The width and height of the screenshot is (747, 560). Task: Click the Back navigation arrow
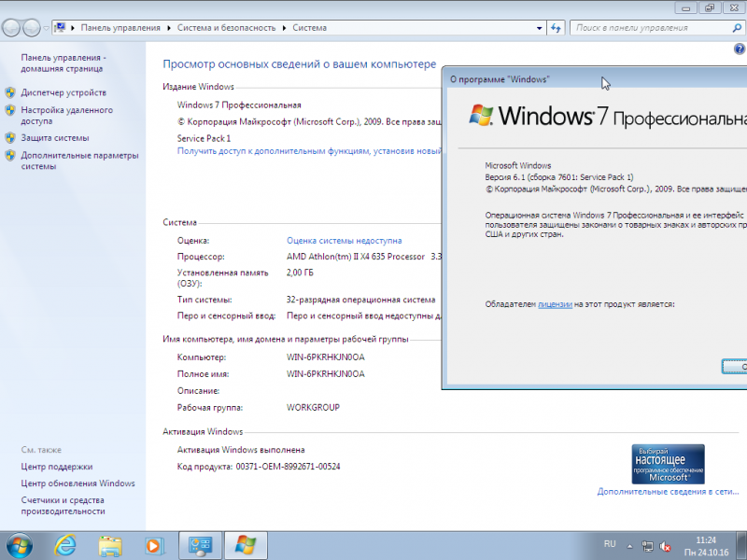(11, 28)
